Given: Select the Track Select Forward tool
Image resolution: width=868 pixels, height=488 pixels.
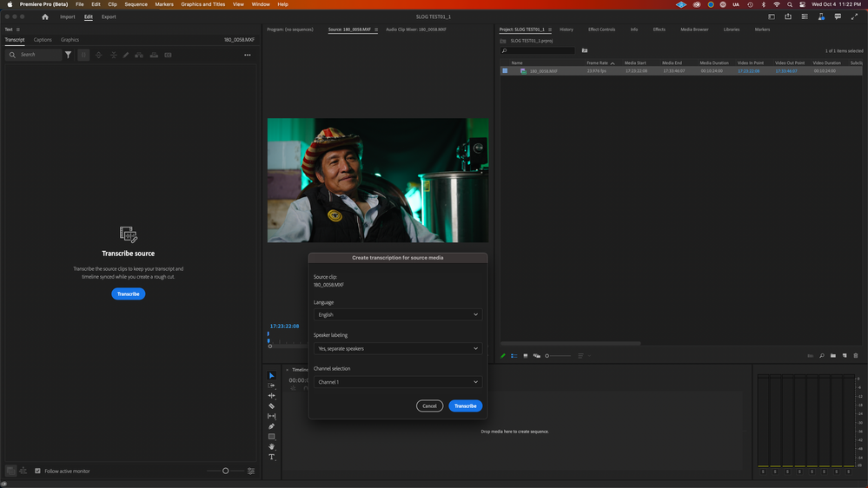Looking at the screenshot, I should 271,386.
